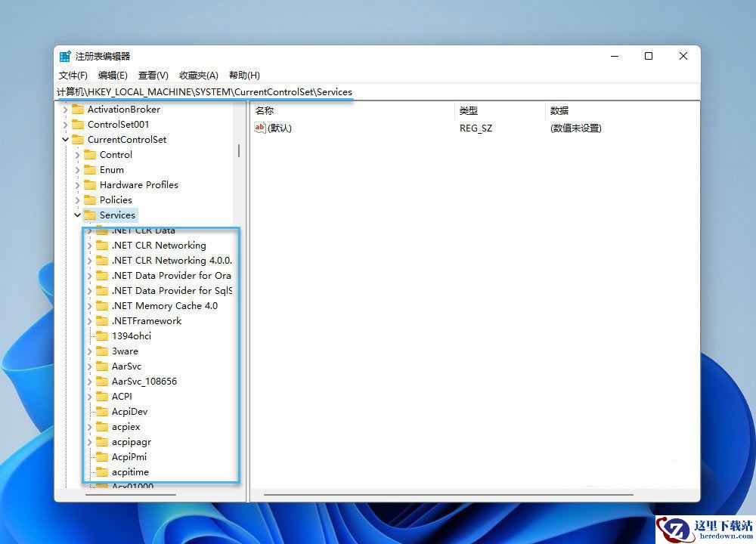Click the (数值未设置) data cell

pos(575,128)
